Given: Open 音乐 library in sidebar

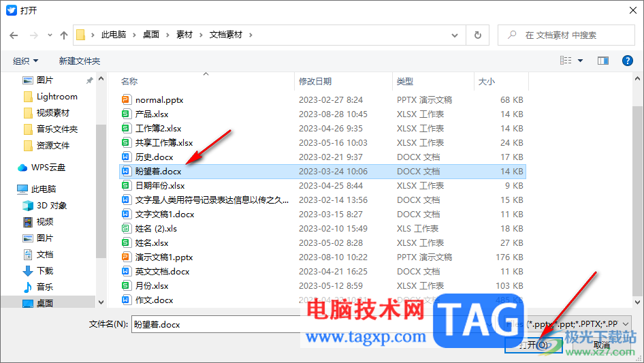Looking at the screenshot, I should [44, 287].
